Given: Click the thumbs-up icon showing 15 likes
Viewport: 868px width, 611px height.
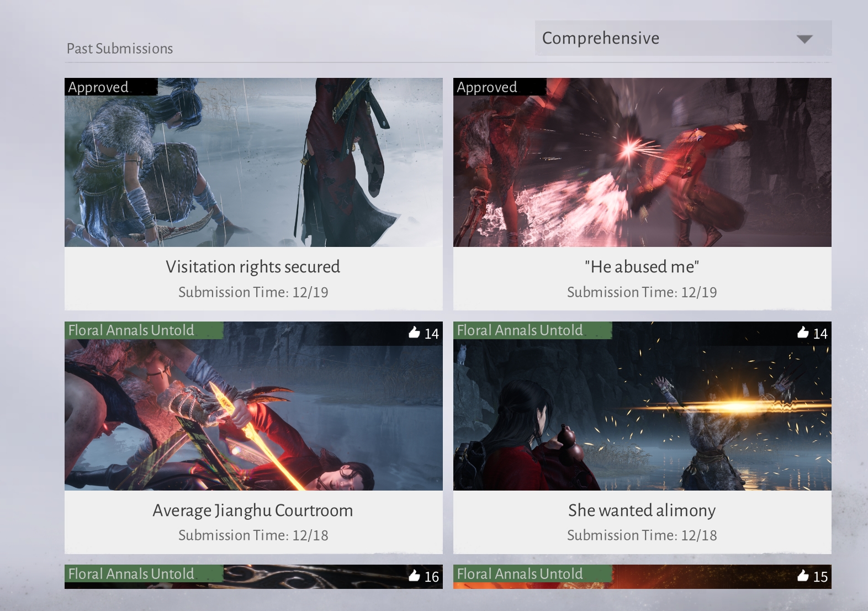Looking at the screenshot, I should point(803,576).
